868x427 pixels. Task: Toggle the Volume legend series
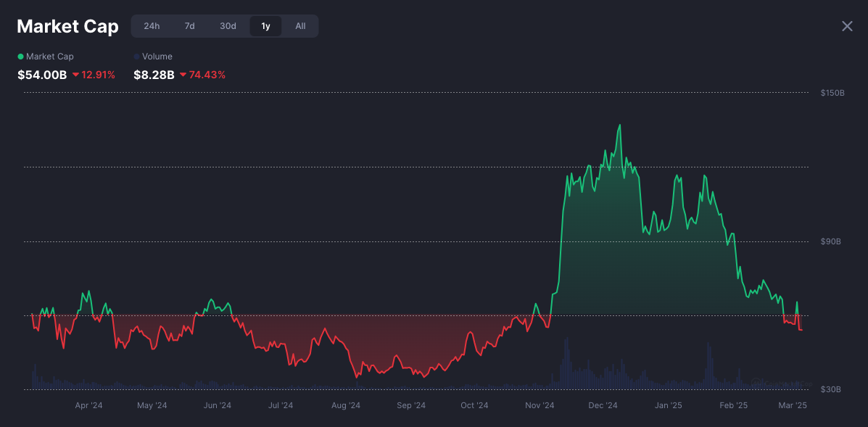157,57
